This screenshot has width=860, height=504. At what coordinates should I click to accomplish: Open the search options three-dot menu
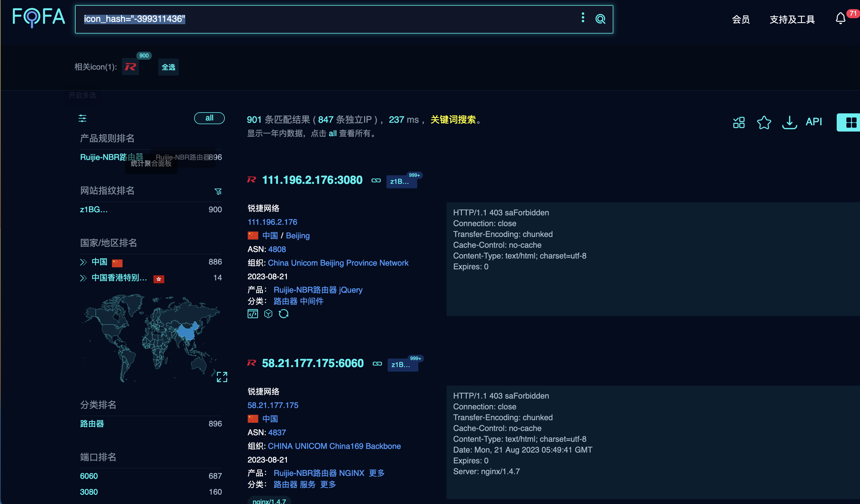[583, 17]
